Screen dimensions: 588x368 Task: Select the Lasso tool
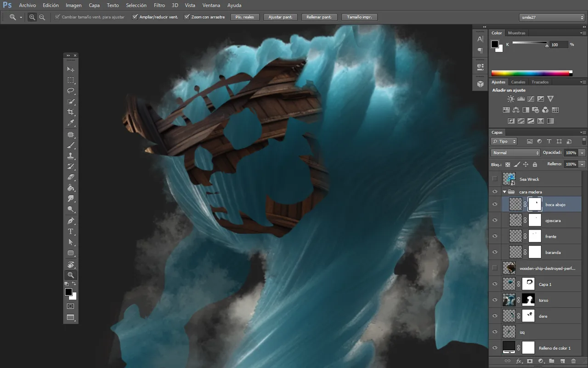pyautogui.click(x=70, y=91)
